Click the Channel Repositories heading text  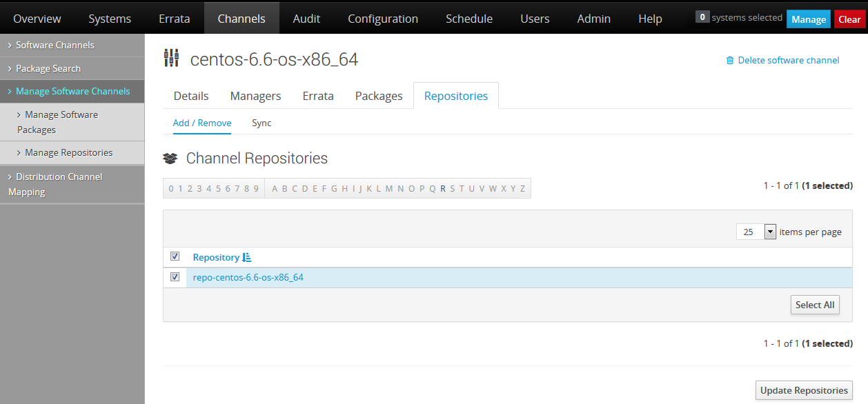click(x=257, y=159)
